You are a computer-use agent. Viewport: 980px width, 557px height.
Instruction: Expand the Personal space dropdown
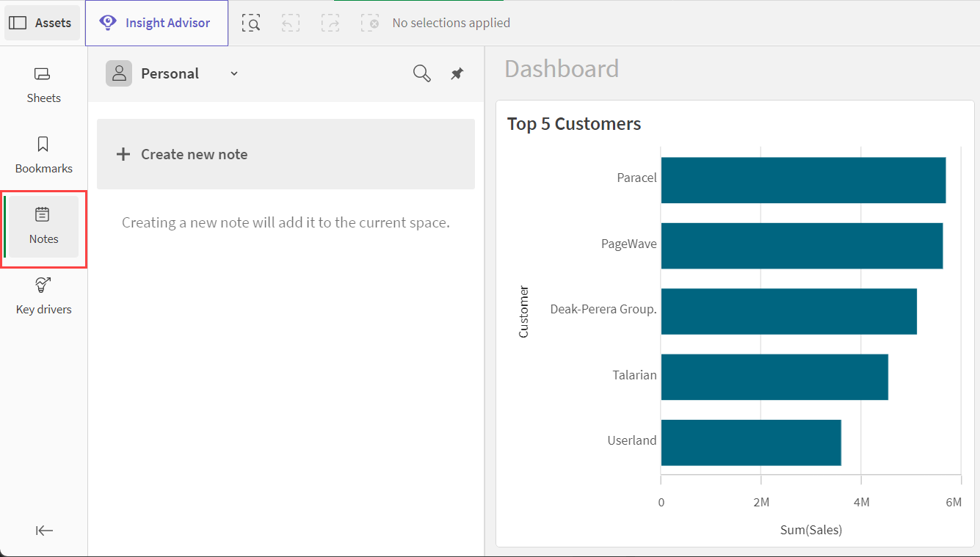point(234,73)
